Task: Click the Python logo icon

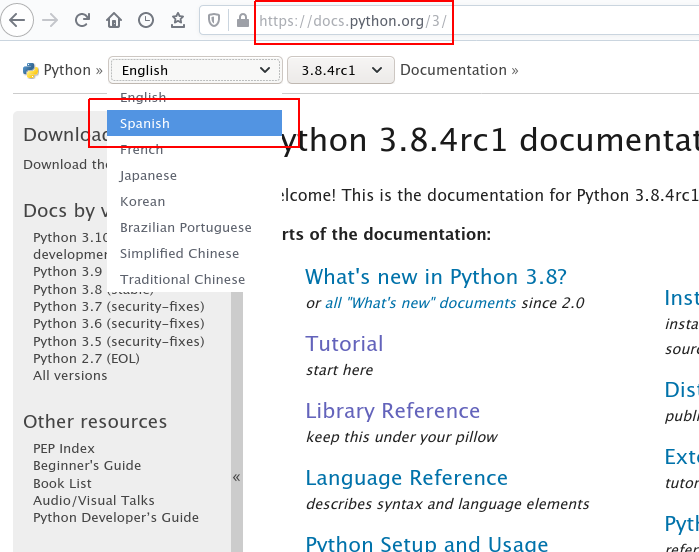Action: point(31,70)
